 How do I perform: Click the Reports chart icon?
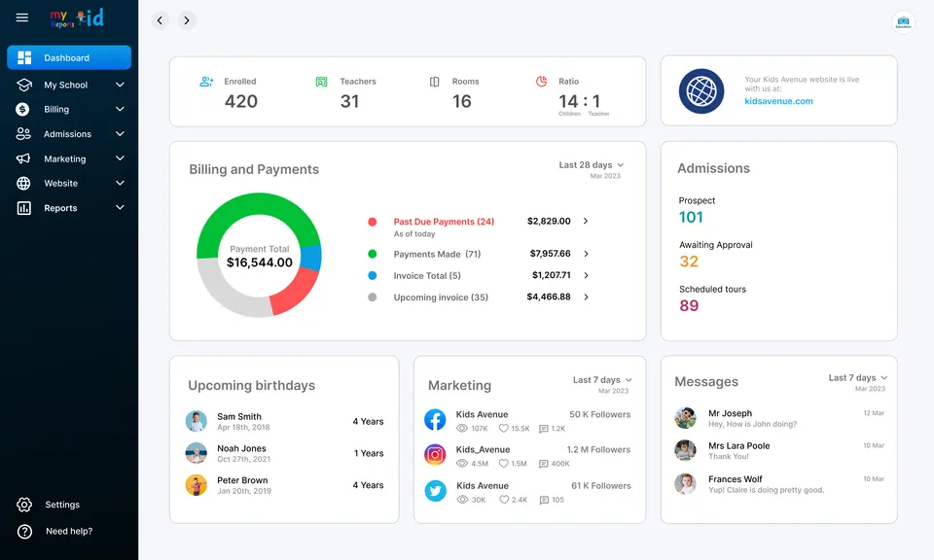click(23, 208)
